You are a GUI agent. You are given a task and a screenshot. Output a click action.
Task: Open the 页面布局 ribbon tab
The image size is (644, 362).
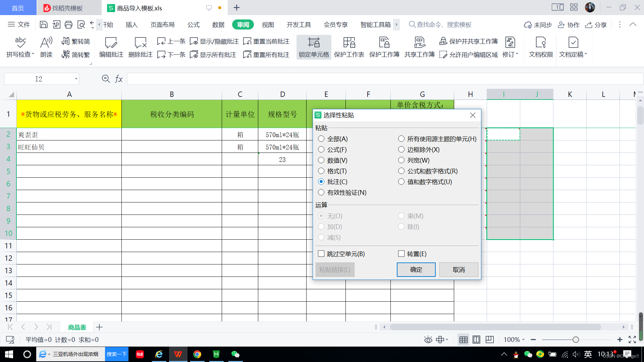tap(162, 25)
